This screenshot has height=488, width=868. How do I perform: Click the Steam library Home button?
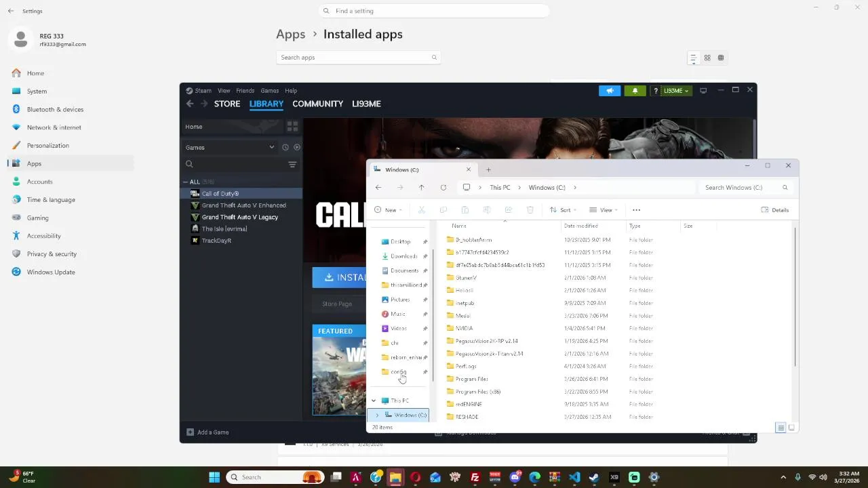coord(233,126)
